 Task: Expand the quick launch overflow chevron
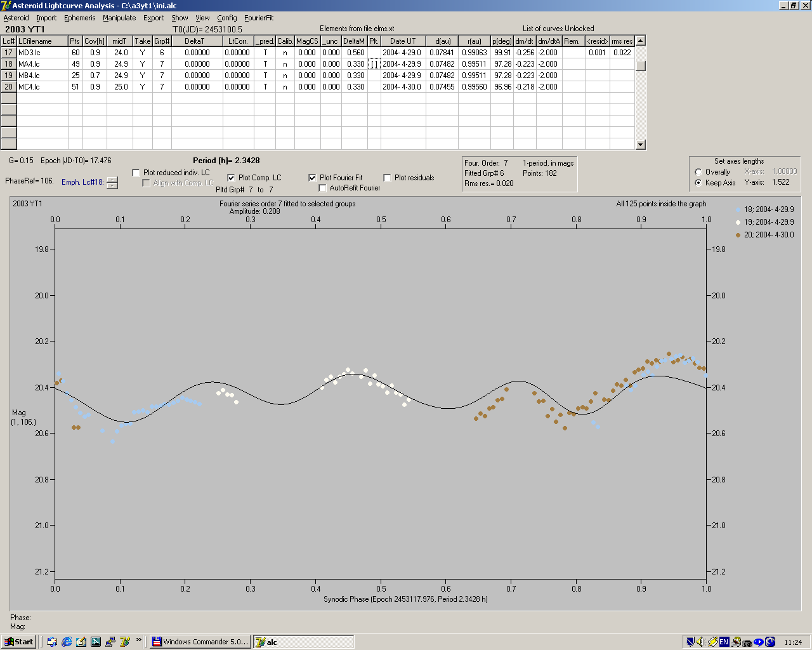(139, 640)
